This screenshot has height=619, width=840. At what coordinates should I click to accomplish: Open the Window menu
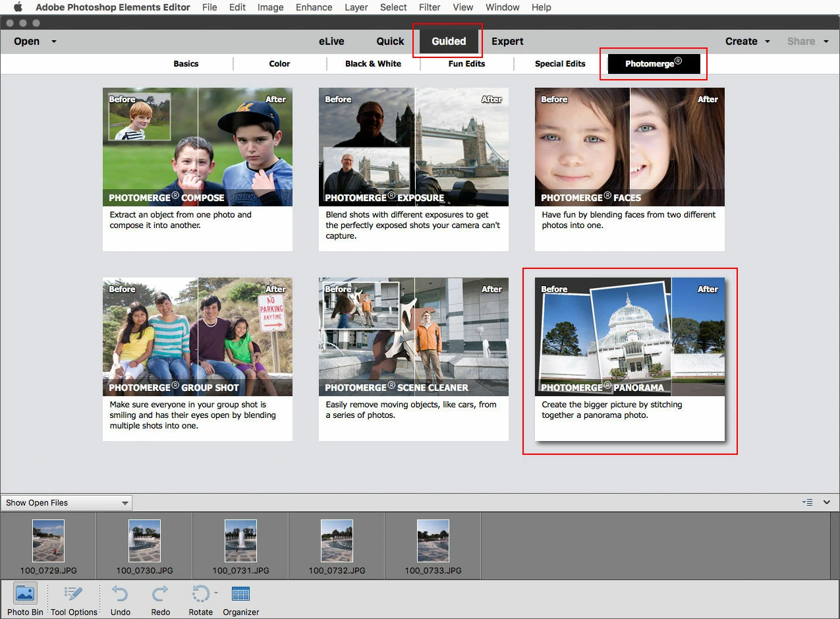click(x=502, y=7)
